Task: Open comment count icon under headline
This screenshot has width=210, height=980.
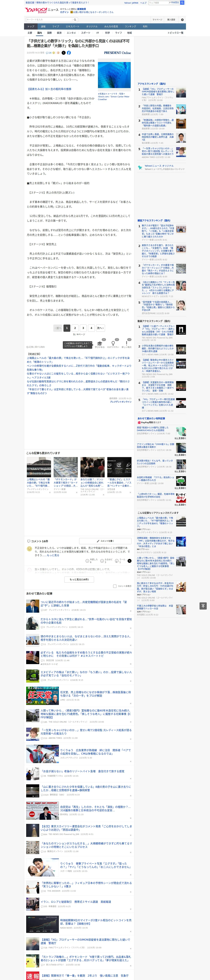Action: (49, 53)
